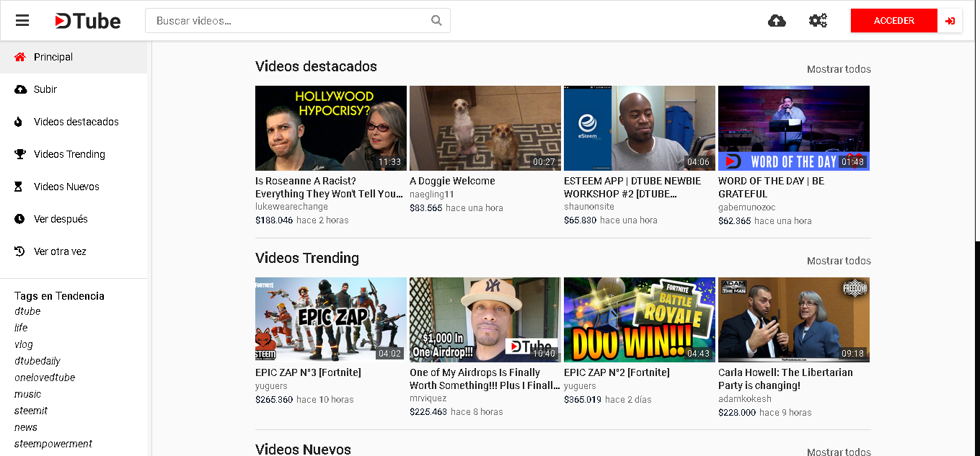Open Videos destacados from the sidebar
The image size is (980, 456).
click(74, 122)
